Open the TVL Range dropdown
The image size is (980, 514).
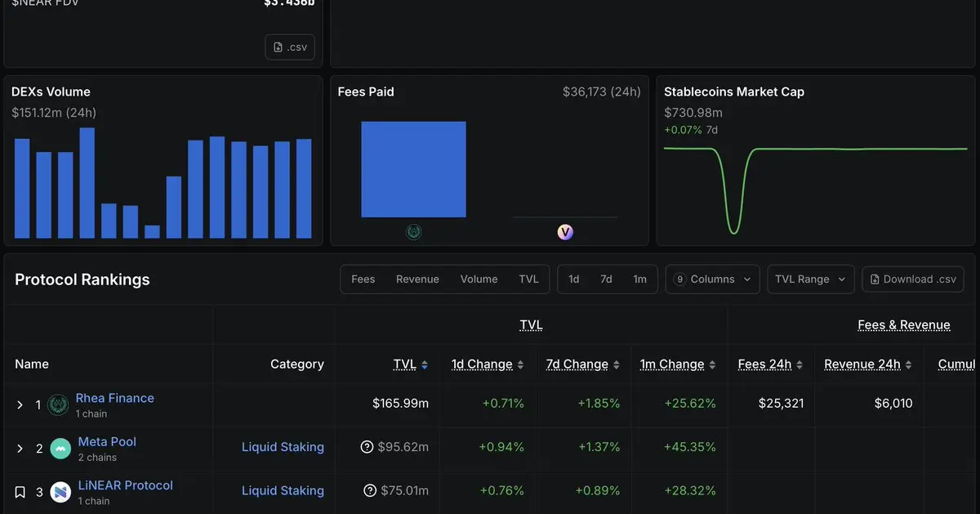click(x=811, y=279)
